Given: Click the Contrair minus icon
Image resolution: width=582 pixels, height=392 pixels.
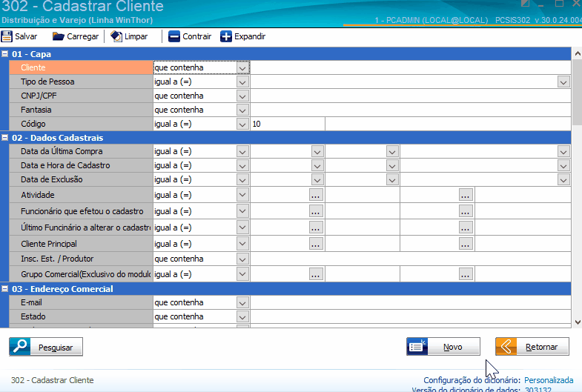Looking at the screenshot, I should coord(174,36).
